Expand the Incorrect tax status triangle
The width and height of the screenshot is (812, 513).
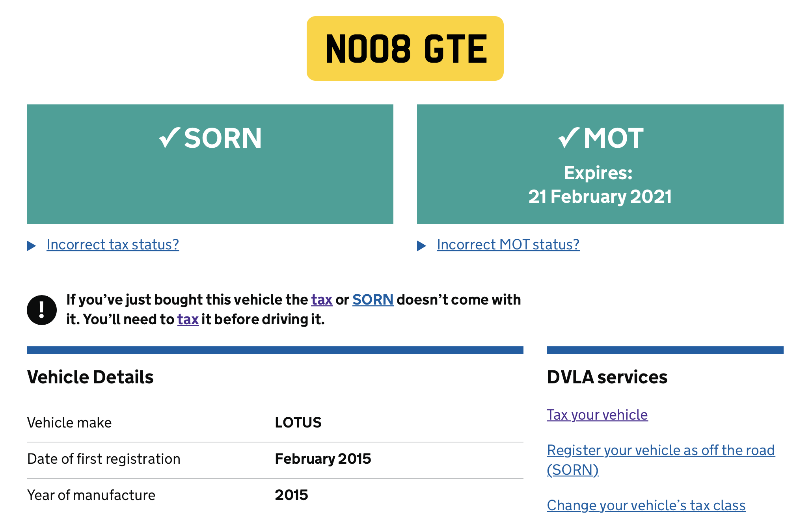[32, 245]
